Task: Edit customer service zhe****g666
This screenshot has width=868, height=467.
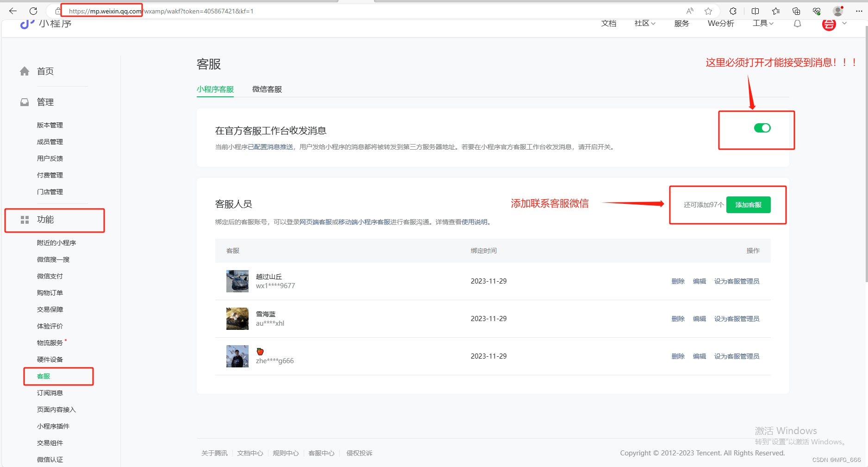Action: (x=699, y=356)
